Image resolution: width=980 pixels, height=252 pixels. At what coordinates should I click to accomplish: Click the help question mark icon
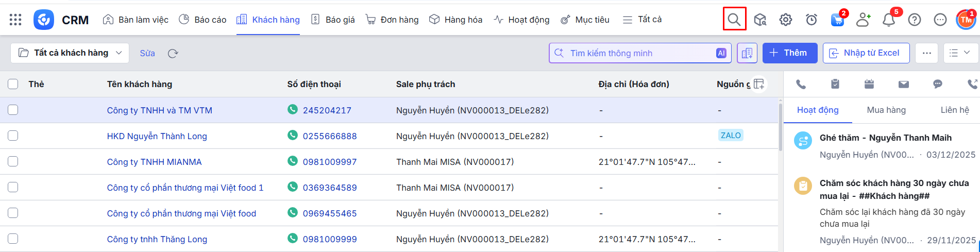tap(915, 20)
